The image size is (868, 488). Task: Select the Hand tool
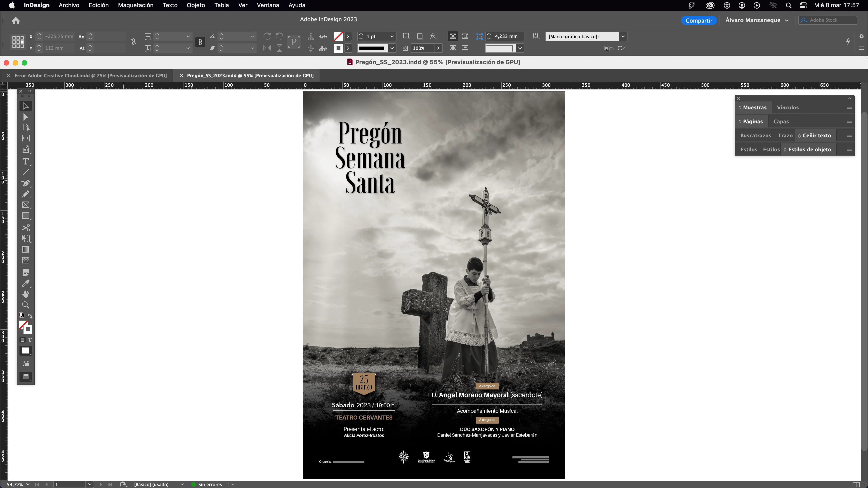tap(26, 294)
